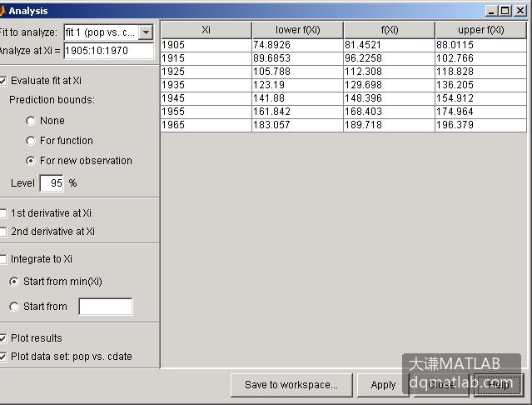Toggle Plot data set pop vs. cdate
This screenshot has width=532, height=405.
(2, 357)
